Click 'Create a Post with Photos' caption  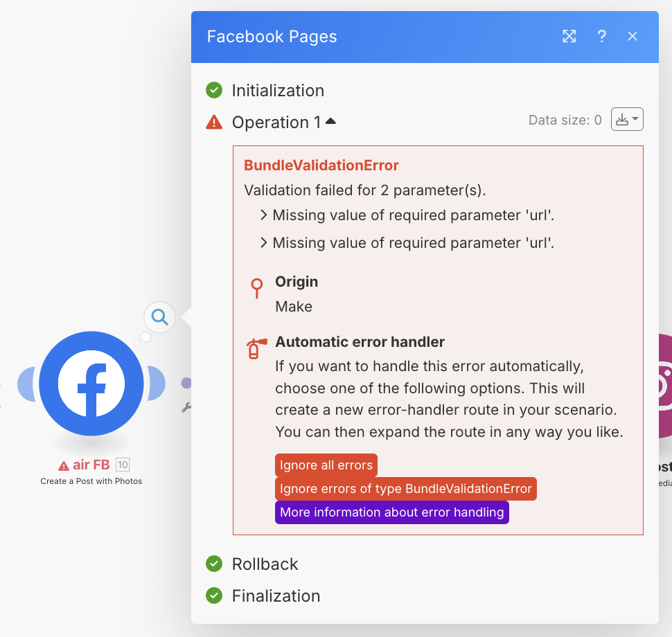91,481
